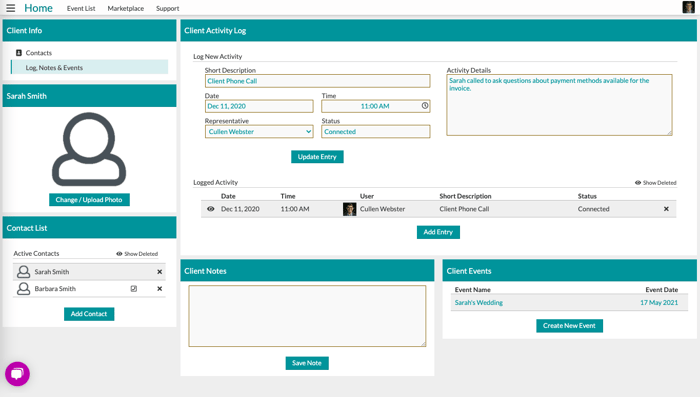Focus the Status input field
The width and height of the screenshot is (700, 397).
point(375,131)
